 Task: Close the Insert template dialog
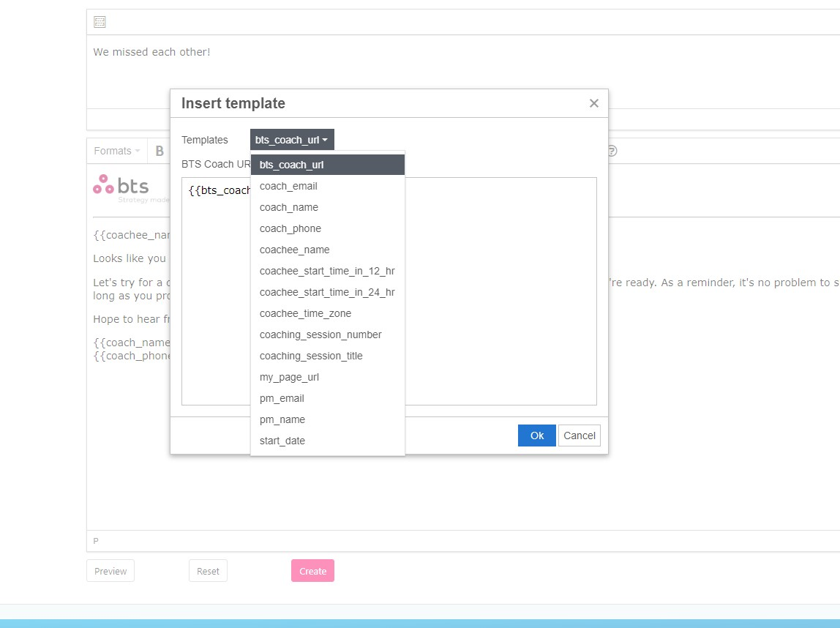[x=593, y=103]
